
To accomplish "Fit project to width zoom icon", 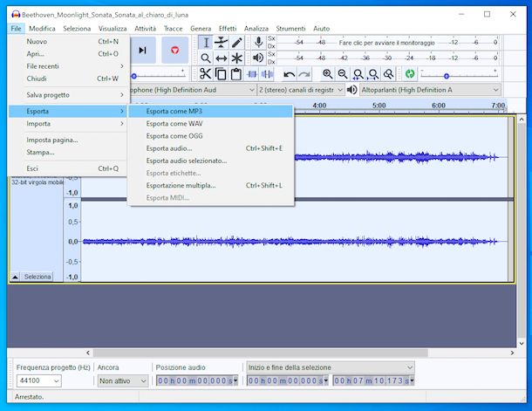I will click(373, 73).
